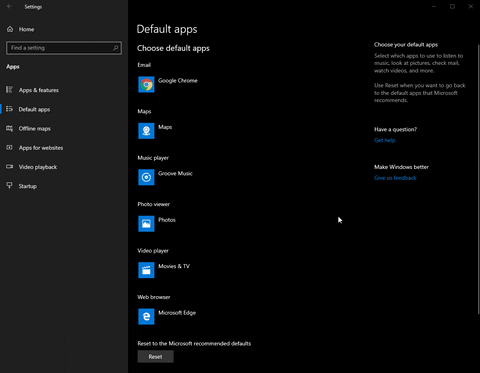This screenshot has height=373, width=480.
Task: Click the Home icon in sidebar
Action: tap(10, 29)
